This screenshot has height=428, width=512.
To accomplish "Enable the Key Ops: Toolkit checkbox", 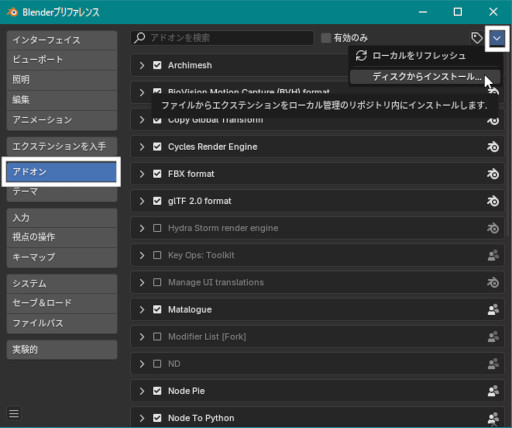I will point(157,255).
